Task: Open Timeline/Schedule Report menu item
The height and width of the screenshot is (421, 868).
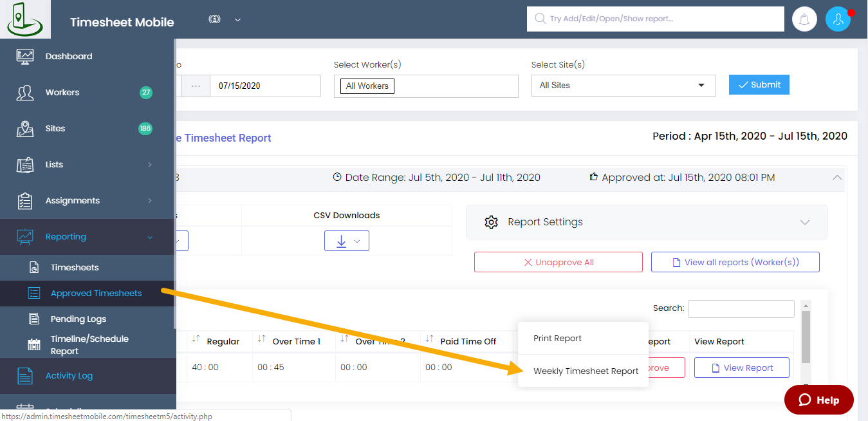Action: point(89,345)
